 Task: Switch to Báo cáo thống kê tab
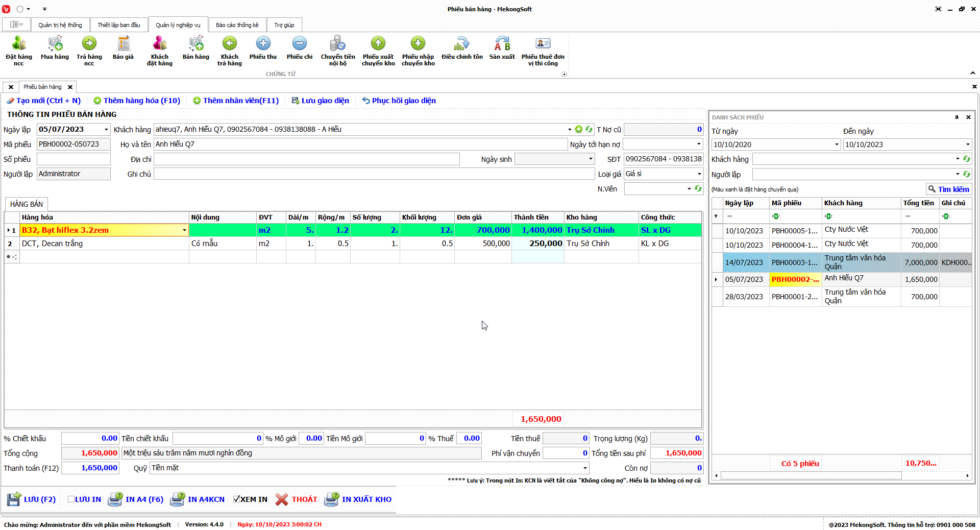(237, 25)
